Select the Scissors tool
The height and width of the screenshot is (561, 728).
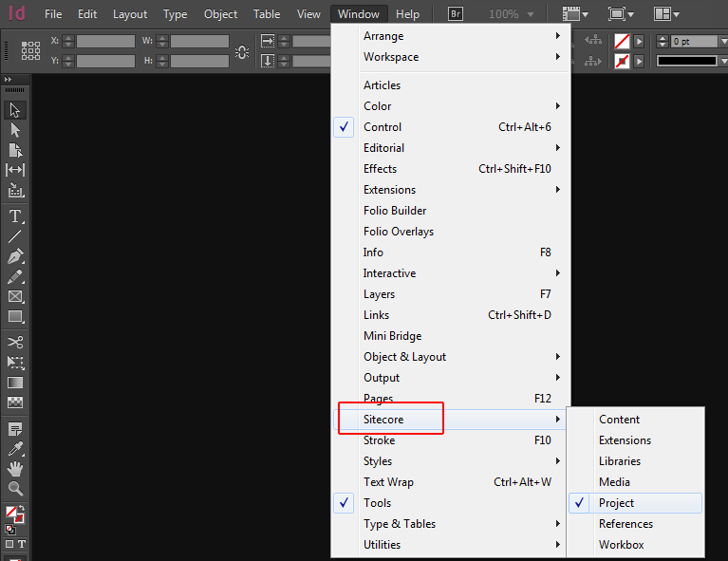click(x=15, y=343)
